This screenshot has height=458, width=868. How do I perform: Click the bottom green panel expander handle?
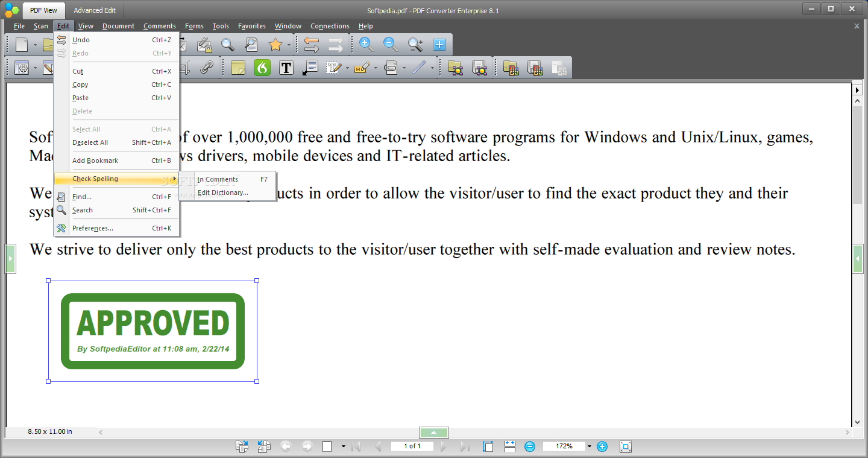[434, 433]
